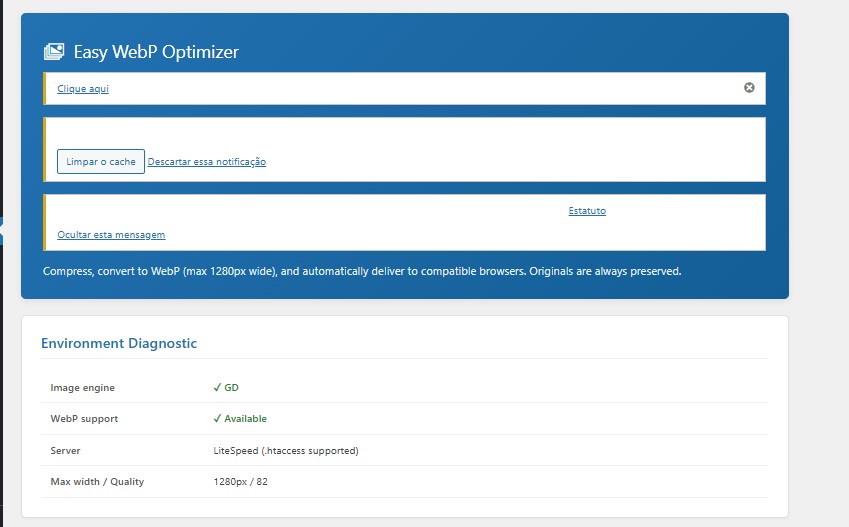Select 'LiteSpeed (.htaccess supported)' value
This screenshot has width=849, height=527.
pos(286,451)
